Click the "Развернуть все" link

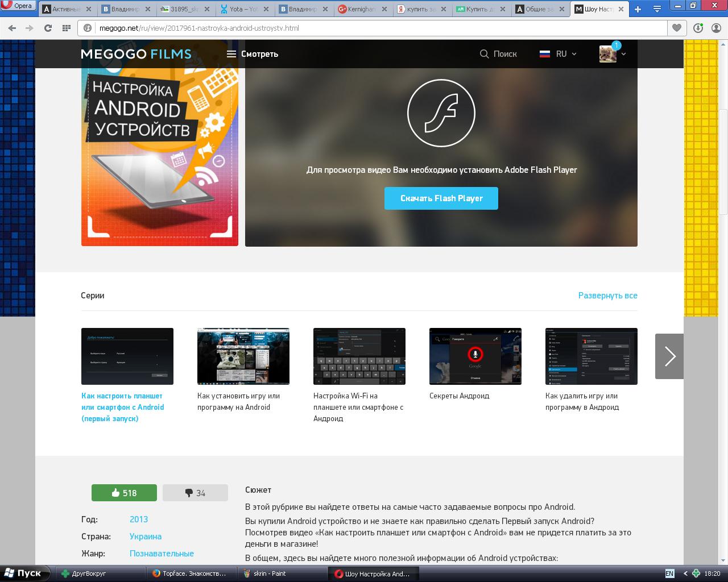608,296
